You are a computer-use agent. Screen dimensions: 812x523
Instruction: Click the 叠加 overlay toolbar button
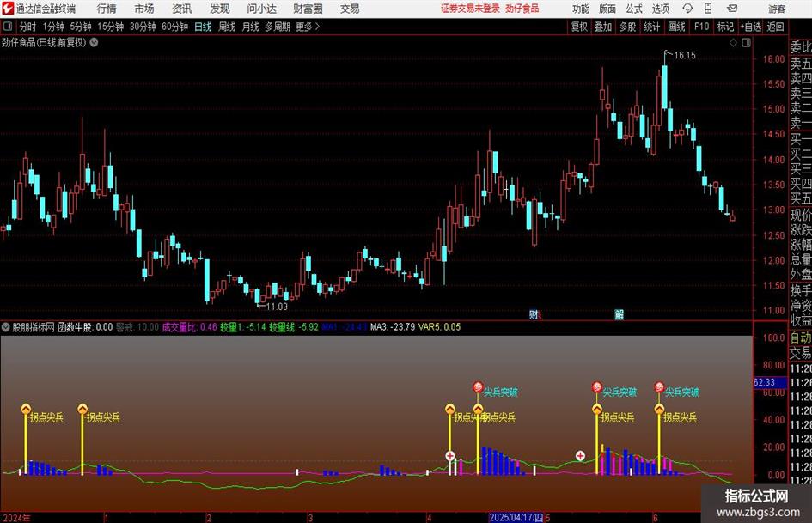click(x=603, y=27)
